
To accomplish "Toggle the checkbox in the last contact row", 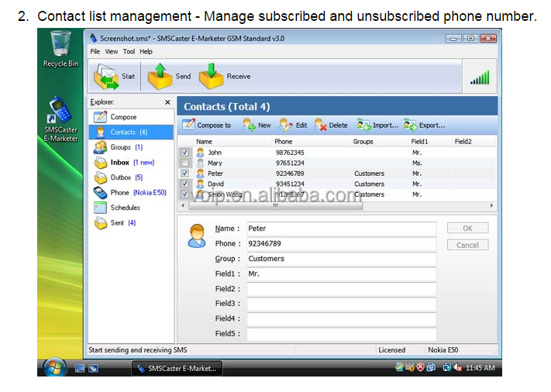I will coord(185,194).
